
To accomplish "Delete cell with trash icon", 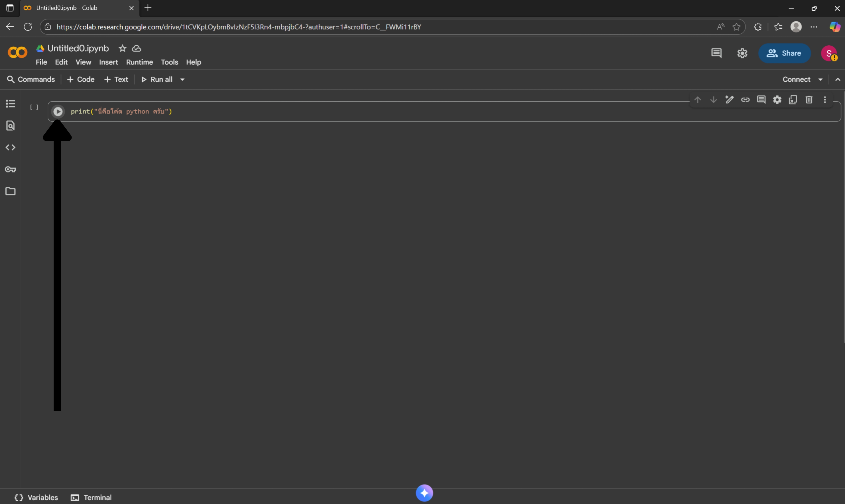I will (809, 100).
